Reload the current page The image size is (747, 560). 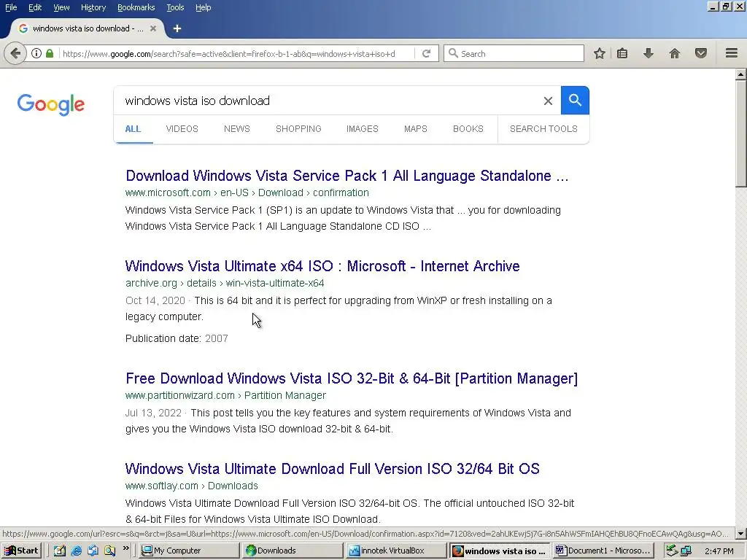coord(426,53)
